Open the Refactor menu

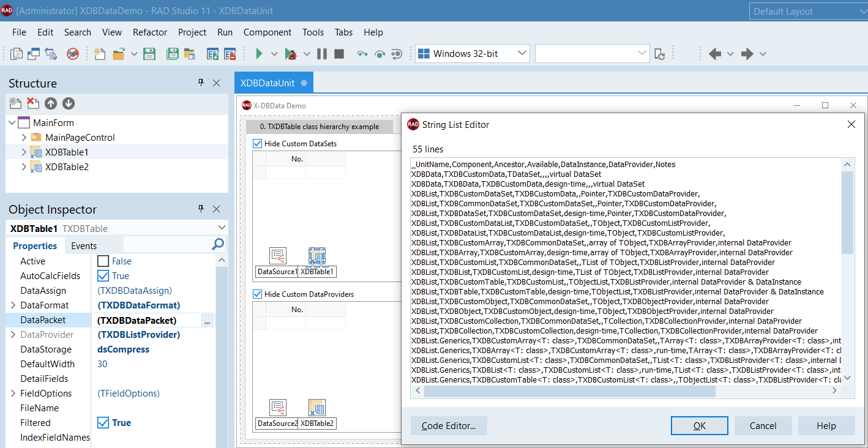pos(150,32)
